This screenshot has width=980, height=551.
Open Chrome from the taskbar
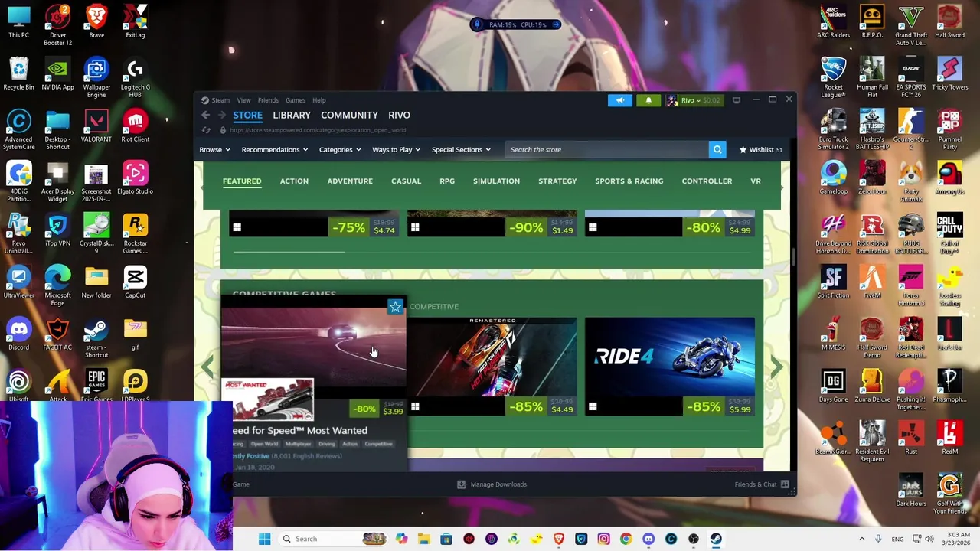click(x=626, y=539)
